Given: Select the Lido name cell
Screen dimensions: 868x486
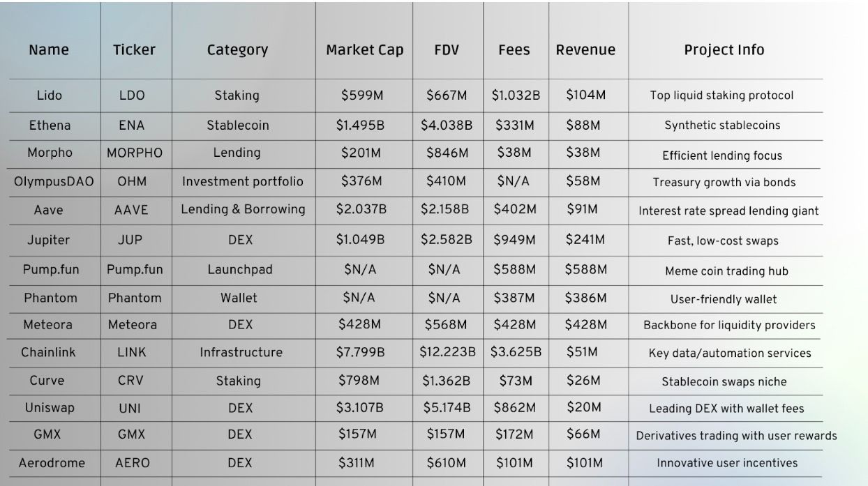Looking at the screenshot, I should pos(49,96).
